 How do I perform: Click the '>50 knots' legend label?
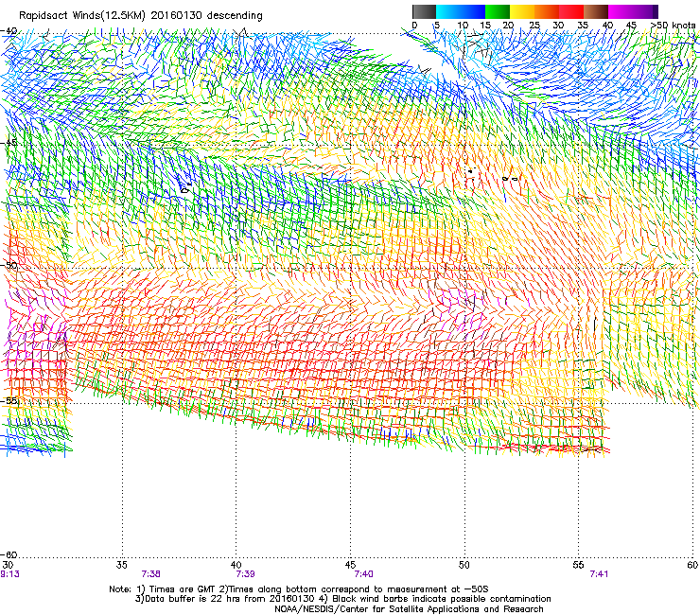(673, 25)
